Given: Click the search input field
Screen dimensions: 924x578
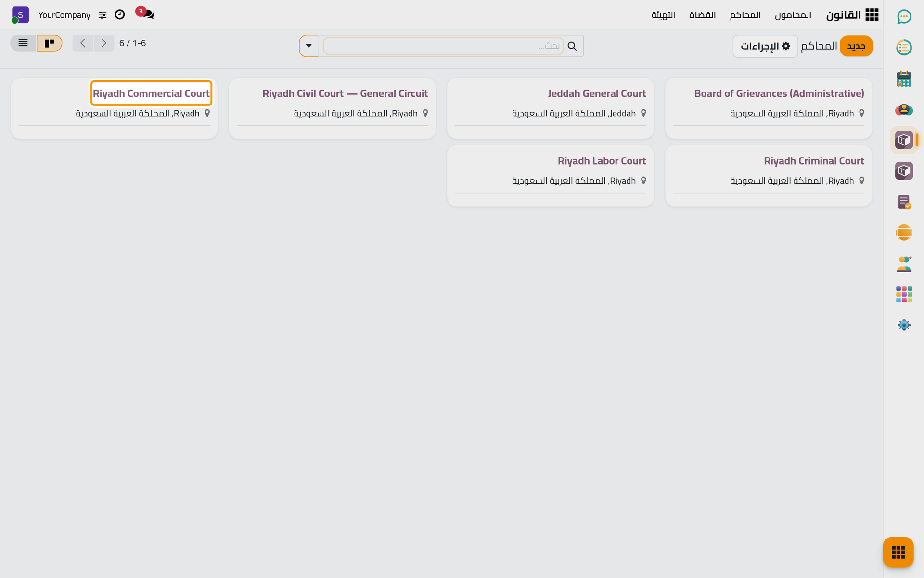Looking at the screenshot, I should click(443, 46).
